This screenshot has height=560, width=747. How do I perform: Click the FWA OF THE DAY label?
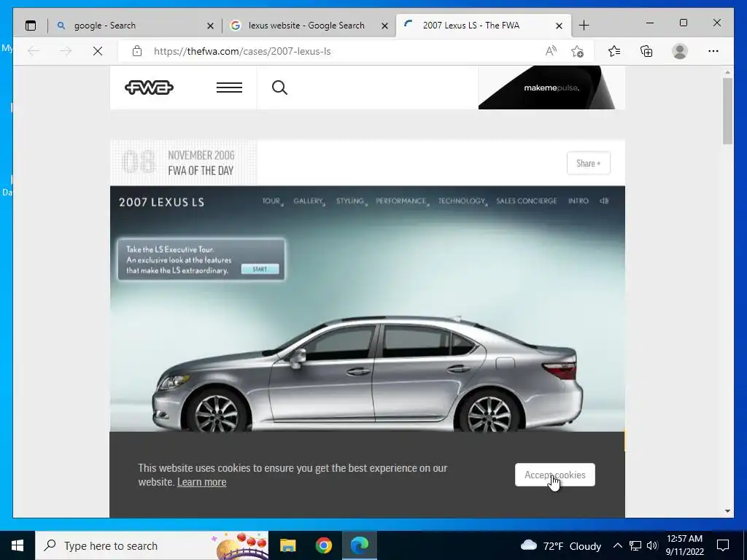tap(201, 171)
